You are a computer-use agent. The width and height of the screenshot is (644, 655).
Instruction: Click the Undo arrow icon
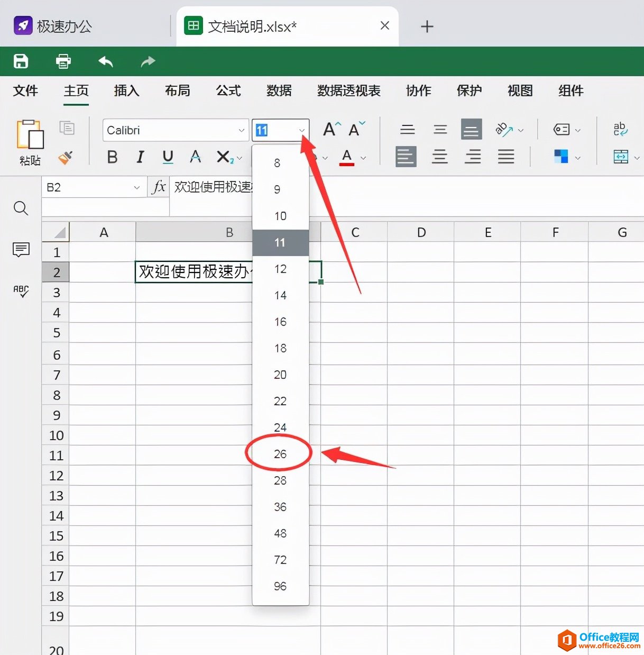coord(105,61)
